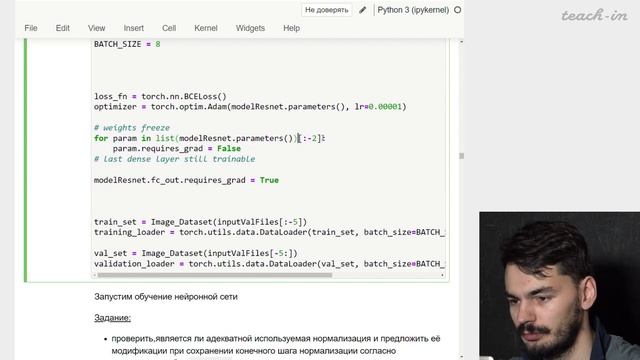The image size is (640, 360).
Task: Open the Cell menu
Action: tap(169, 28)
